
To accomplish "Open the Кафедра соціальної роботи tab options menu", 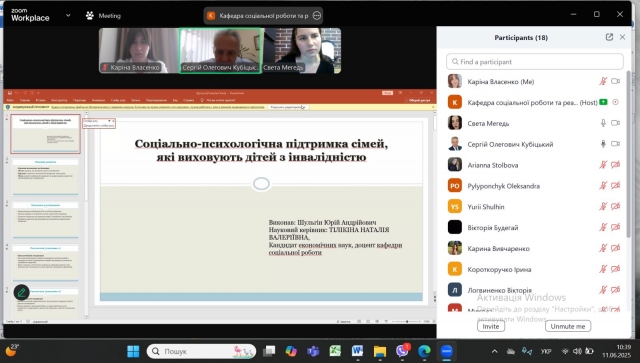I will point(317,16).
